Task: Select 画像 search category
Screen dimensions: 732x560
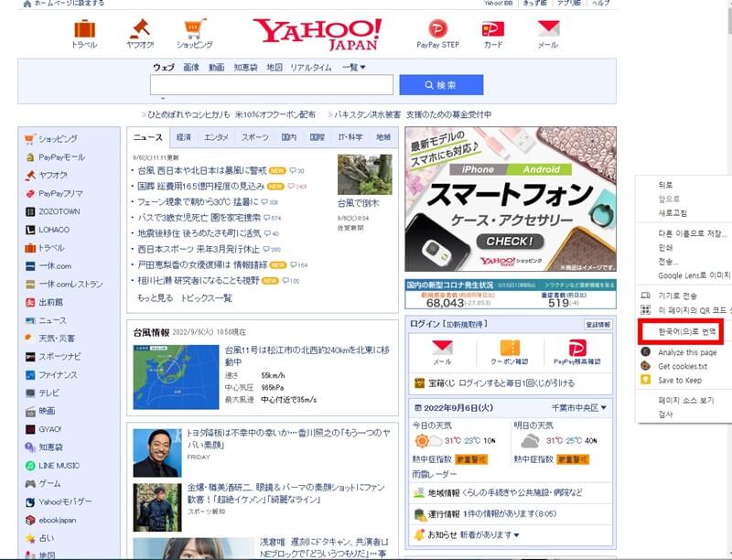Action: pos(191,67)
